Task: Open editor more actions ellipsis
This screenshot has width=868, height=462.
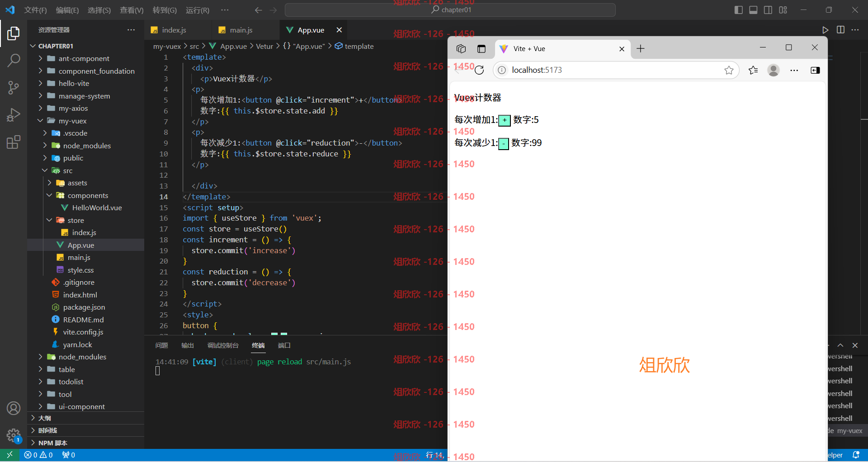Action: pos(855,30)
